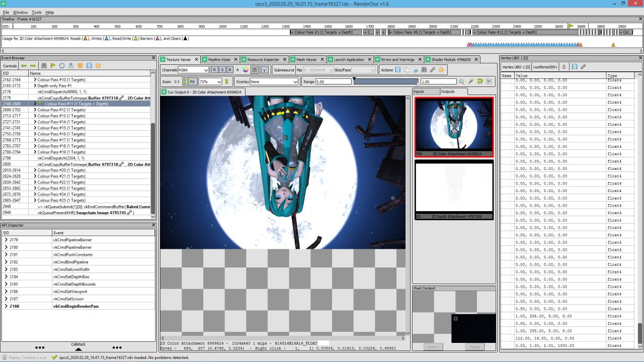Switch to the Pipeline State tab

coord(219,59)
